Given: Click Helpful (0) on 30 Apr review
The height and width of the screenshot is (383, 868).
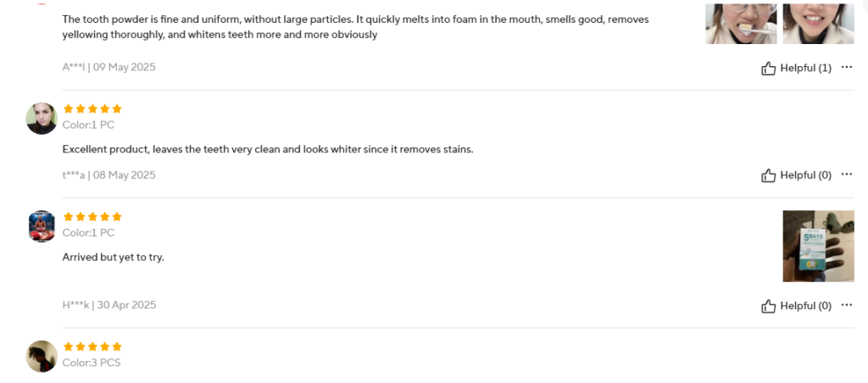Looking at the screenshot, I should pyautogui.click(x=805, y=305).
